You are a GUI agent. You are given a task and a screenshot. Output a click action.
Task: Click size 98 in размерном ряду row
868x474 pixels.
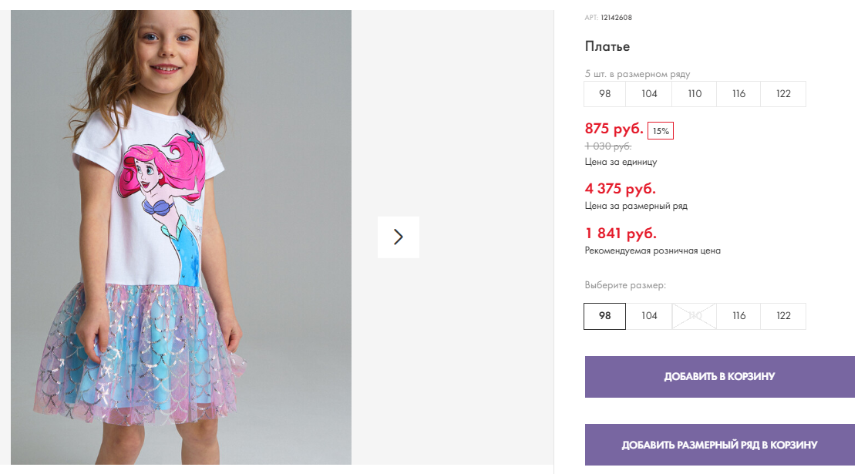604,94
